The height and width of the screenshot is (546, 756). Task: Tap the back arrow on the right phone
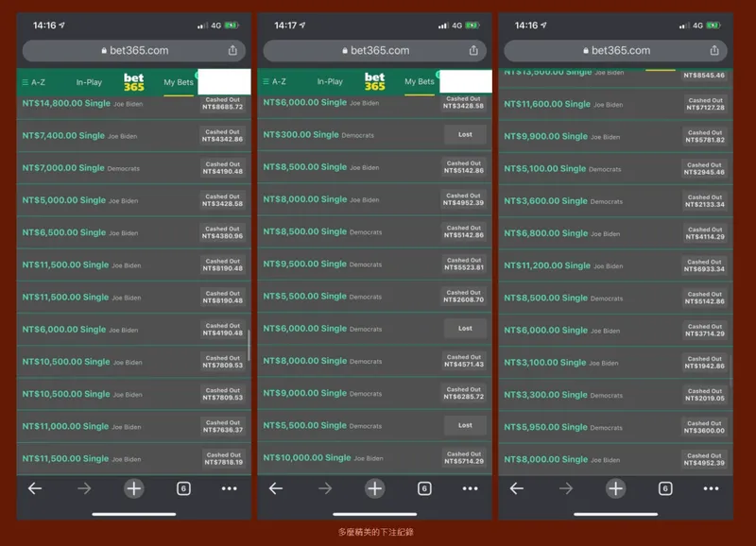click(x=516, y=488)
